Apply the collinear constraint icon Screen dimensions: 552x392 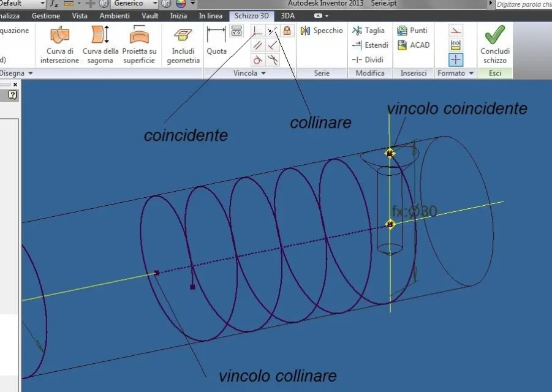tap(273, 31)
